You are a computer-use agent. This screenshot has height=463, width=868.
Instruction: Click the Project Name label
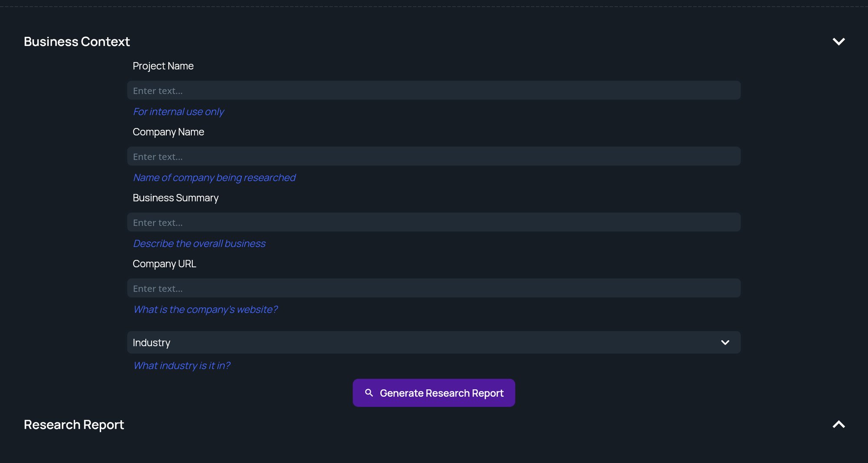pyautogui.click(x=163, y=66)
